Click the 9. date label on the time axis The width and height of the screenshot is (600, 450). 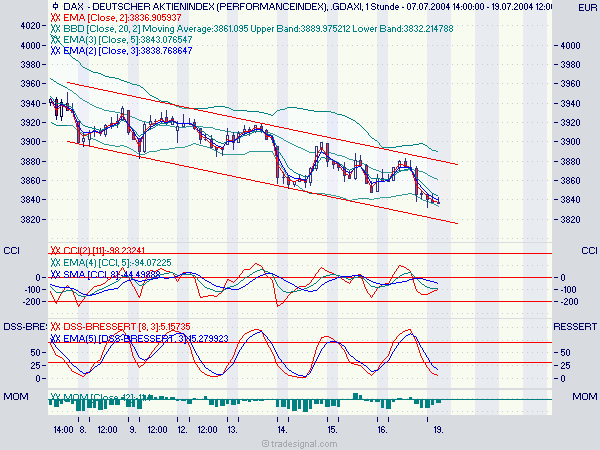coord(133,430)
